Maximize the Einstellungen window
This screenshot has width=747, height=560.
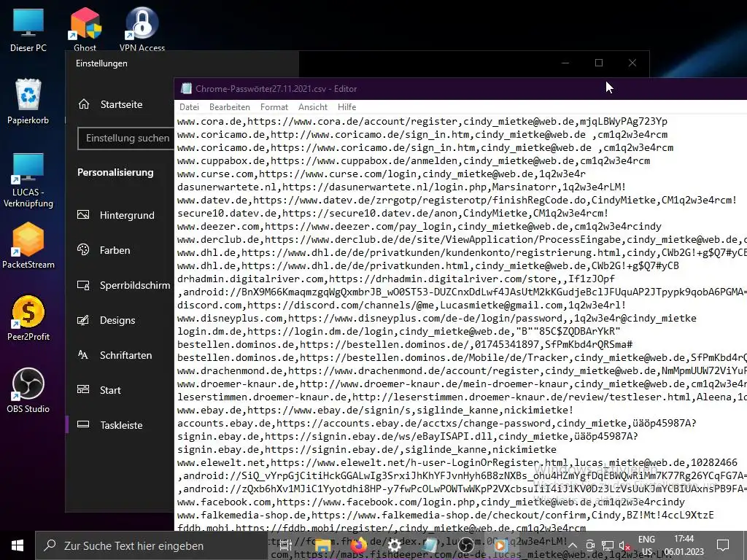coord(599,63)
